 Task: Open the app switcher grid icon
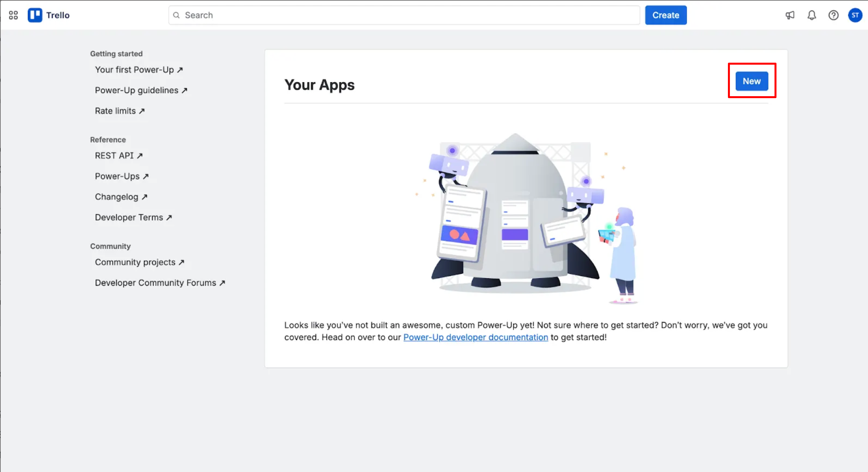(13, 15)
